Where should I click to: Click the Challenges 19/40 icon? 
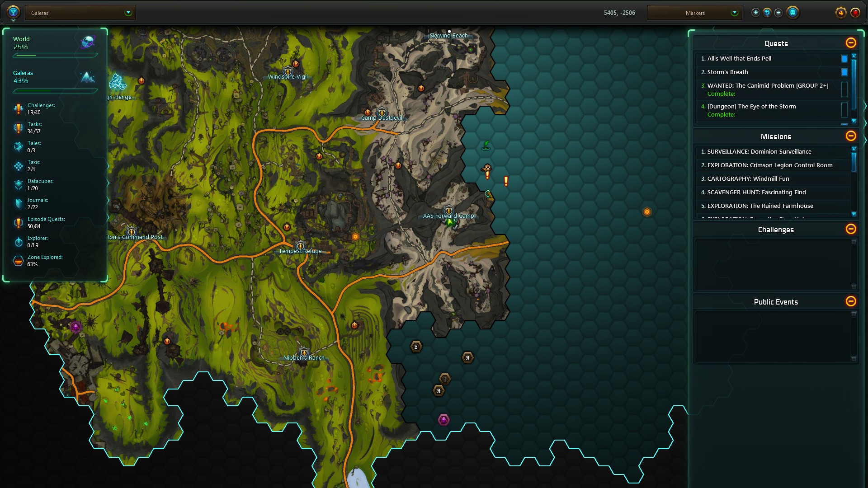pos(18,109)
